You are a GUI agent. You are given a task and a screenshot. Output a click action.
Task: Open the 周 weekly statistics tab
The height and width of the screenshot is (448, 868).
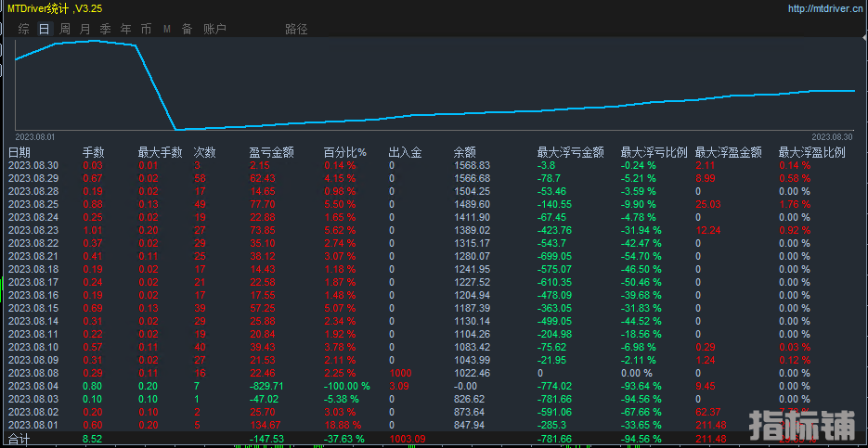(x=65, y=29)
